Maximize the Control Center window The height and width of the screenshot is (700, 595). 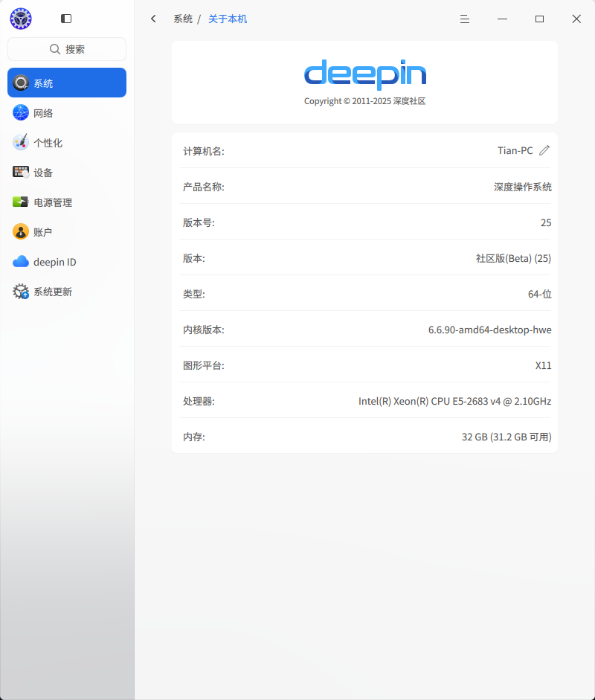[x=539, y=19]
